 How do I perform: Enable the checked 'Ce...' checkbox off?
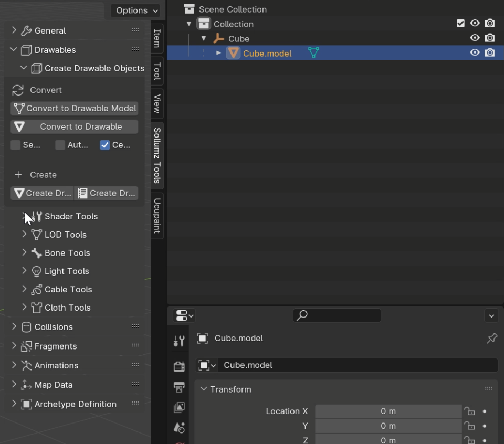pos(105,145)
